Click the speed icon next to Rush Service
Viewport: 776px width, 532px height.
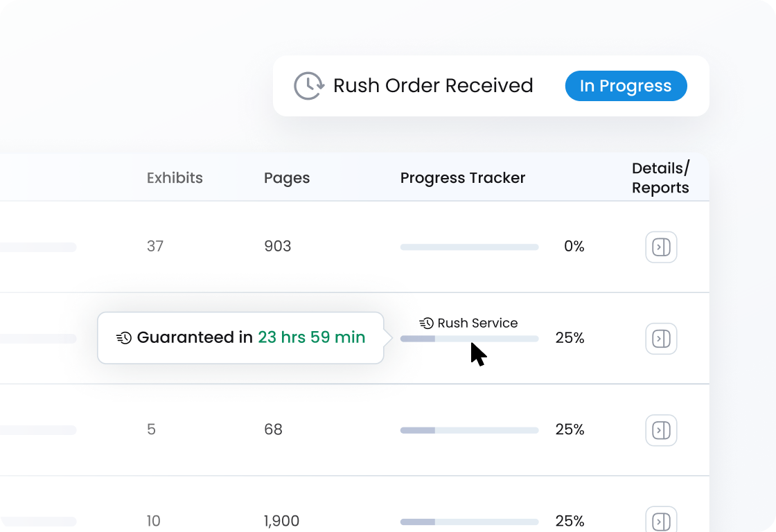(427, 323)
